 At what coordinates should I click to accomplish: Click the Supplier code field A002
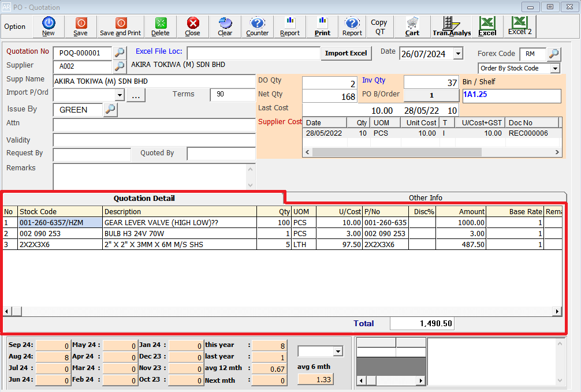(x=82, y=66)
